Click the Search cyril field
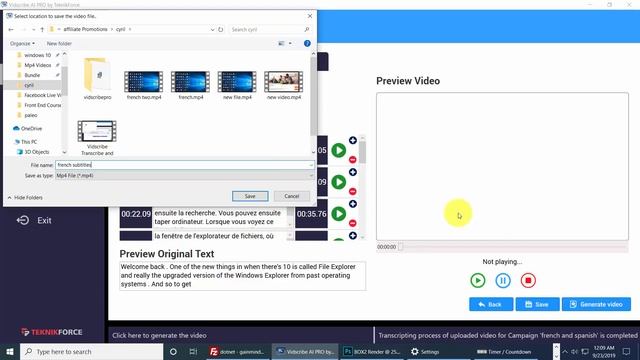 269,29
